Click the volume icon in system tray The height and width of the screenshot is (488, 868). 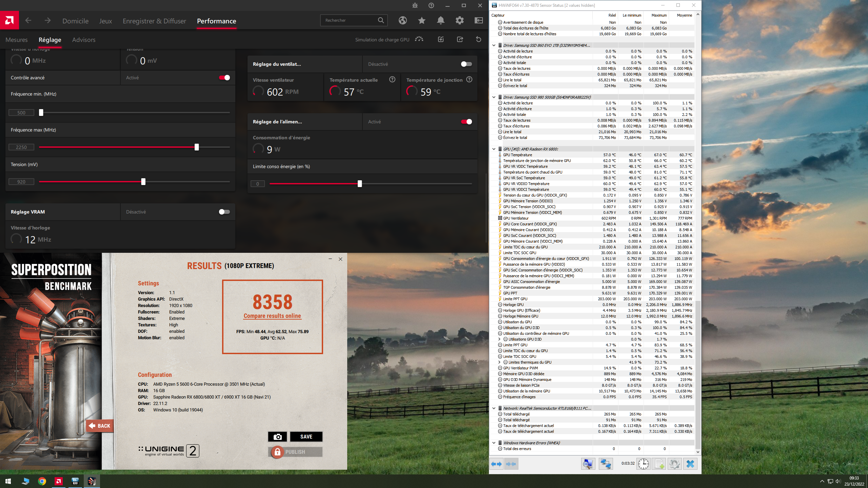click(838, 481)
